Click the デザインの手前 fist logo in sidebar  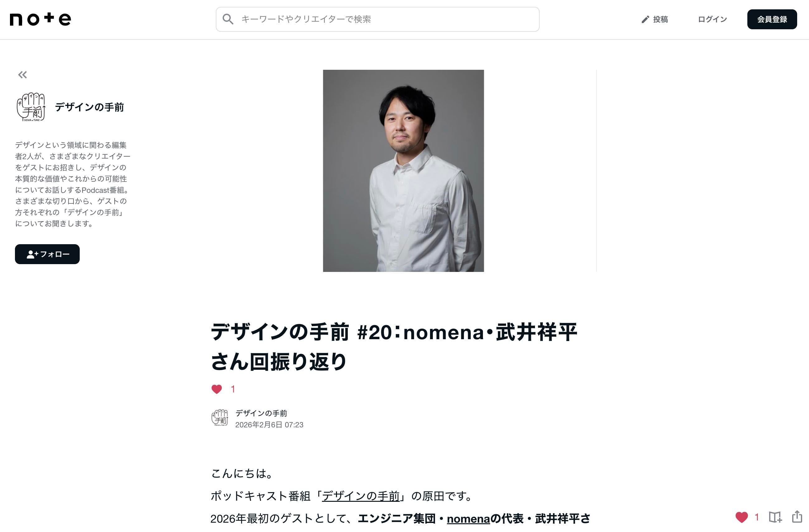click(31, 107)
